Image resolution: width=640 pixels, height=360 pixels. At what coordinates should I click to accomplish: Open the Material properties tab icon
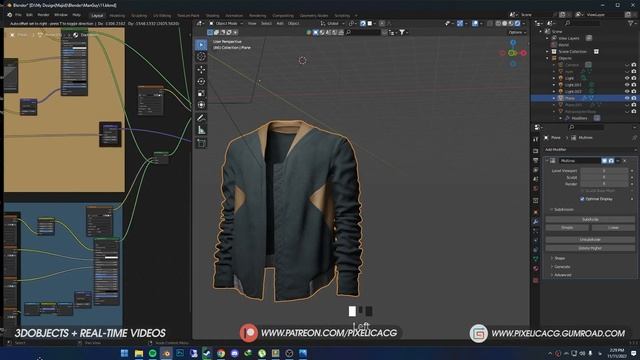click(536, 269)
